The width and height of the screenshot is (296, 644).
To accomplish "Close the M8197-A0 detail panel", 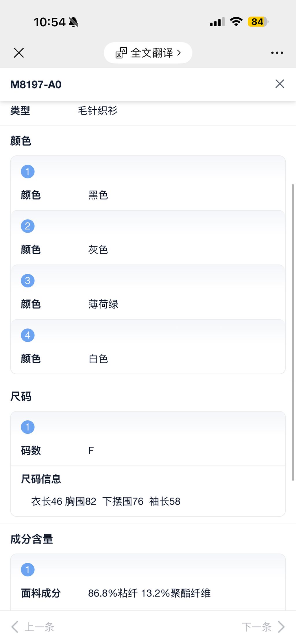I will (280, 84).
